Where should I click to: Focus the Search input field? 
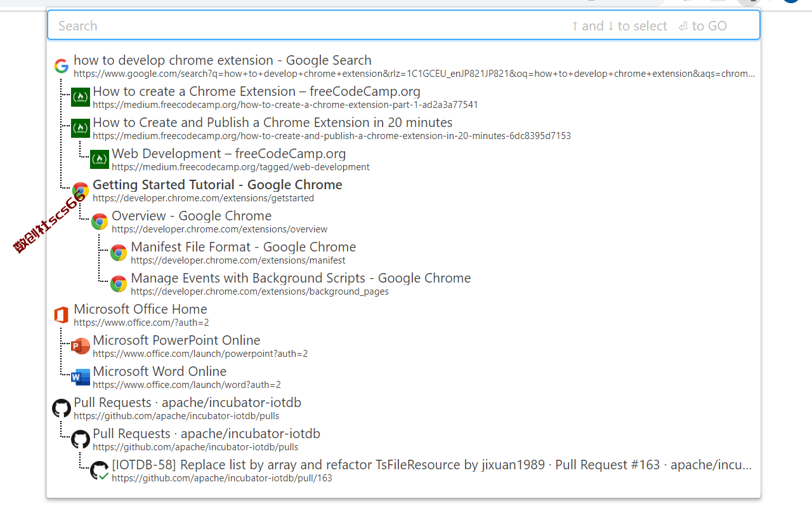pos(403,25)
